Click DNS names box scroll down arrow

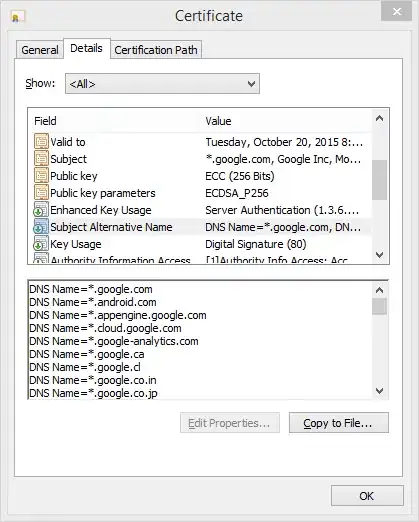(x=379, y=391)
